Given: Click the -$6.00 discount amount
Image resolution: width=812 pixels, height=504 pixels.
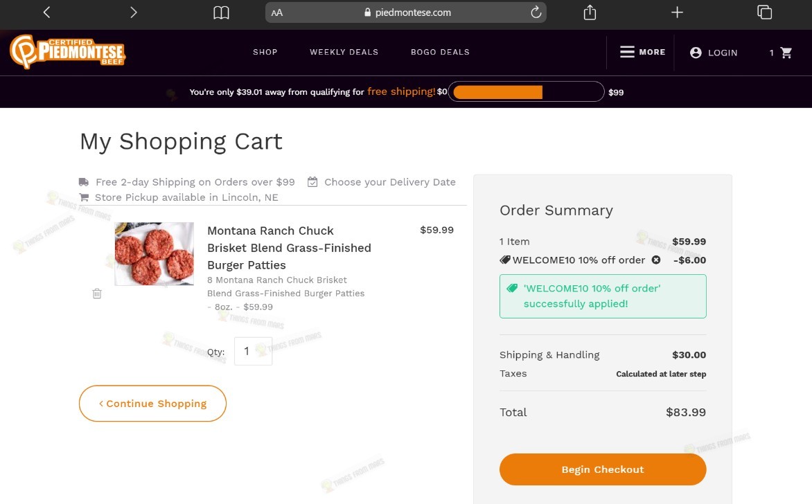Looking at the screenshot, I should pyautogui.click(x=690, y=260).
